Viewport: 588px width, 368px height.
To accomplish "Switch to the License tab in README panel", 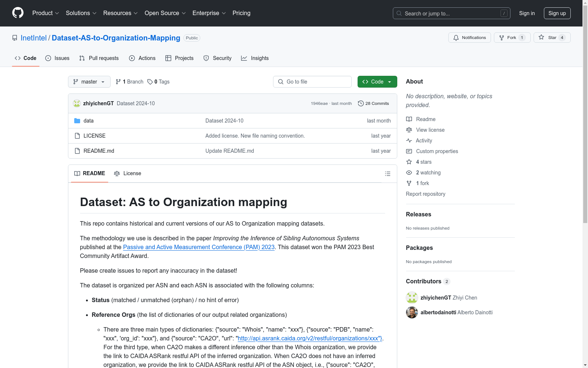I will (128, 173).
